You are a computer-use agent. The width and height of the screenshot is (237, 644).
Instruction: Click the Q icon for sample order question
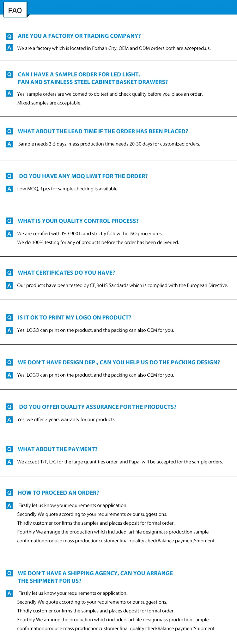9,75
